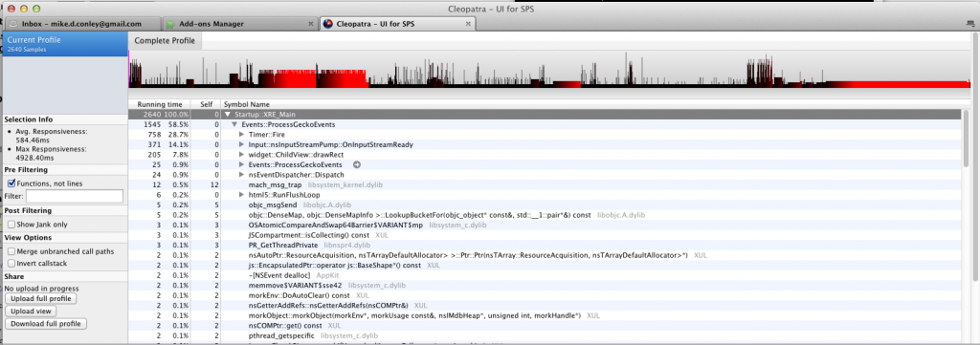Image resolution: width=980 pixels, height=345 pixels.
Task: Close the Cleopatra - UI for SPS tab
Action: pos(467,24)
